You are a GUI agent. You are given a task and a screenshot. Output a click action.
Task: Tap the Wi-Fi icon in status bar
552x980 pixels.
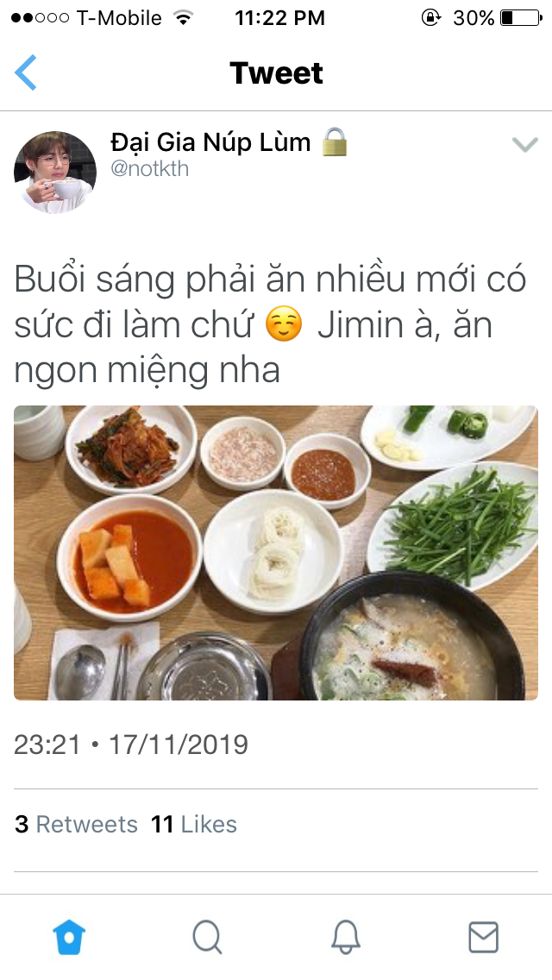[x=183, y=17]
